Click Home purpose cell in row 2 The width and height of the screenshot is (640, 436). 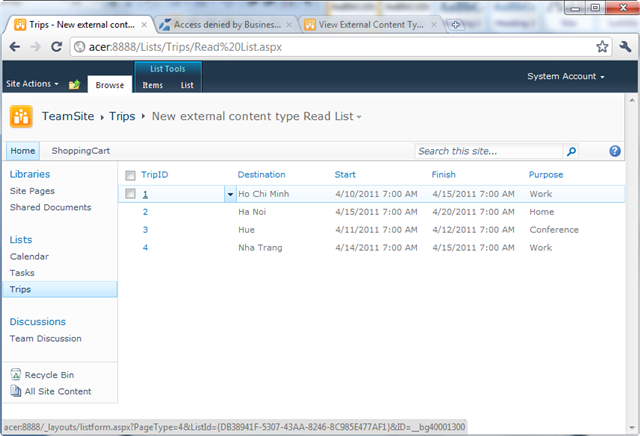(542, 212)
